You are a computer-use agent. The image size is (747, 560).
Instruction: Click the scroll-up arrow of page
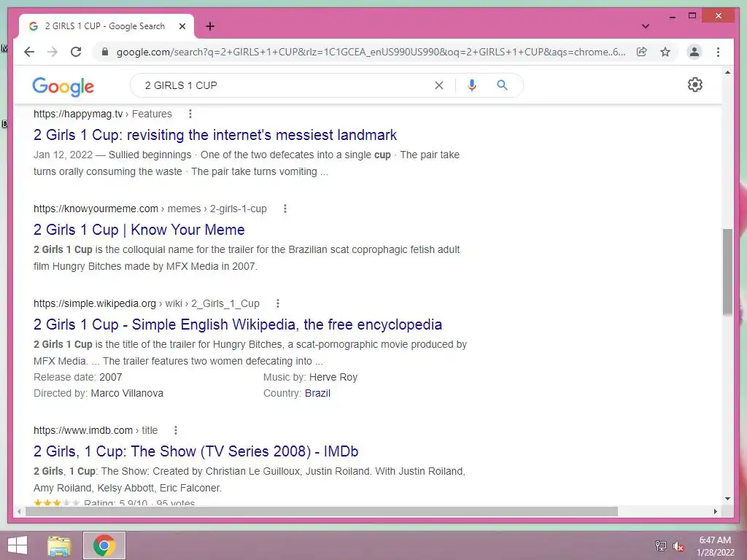(x=727, y=72)
